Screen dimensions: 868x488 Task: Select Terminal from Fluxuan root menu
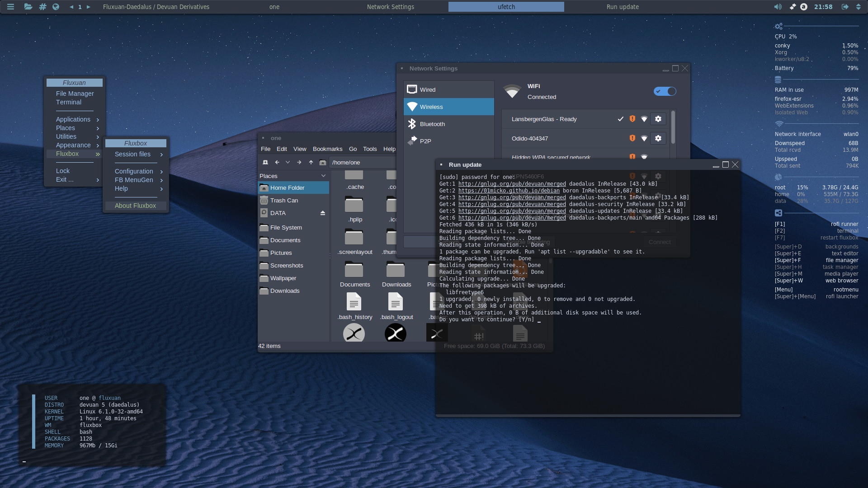74,102
